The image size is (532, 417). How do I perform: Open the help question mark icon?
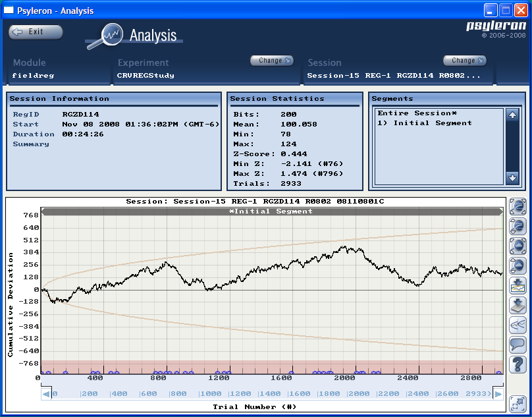click(x=518, y=364)
